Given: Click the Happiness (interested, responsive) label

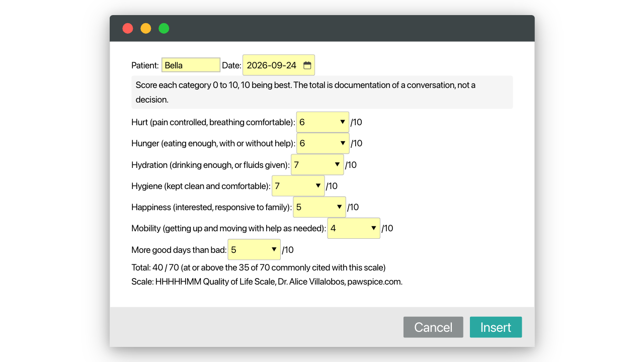Looking at the screenshot, I should [212, 207].
